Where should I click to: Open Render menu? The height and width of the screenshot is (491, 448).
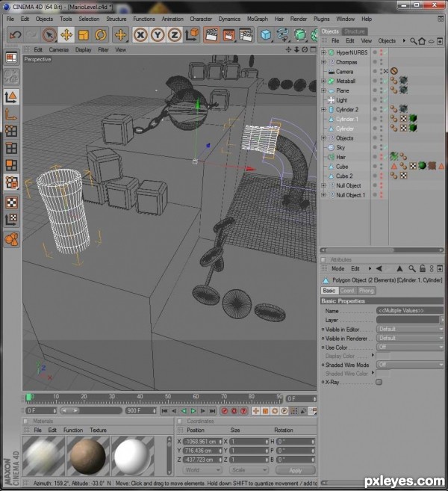299,19
